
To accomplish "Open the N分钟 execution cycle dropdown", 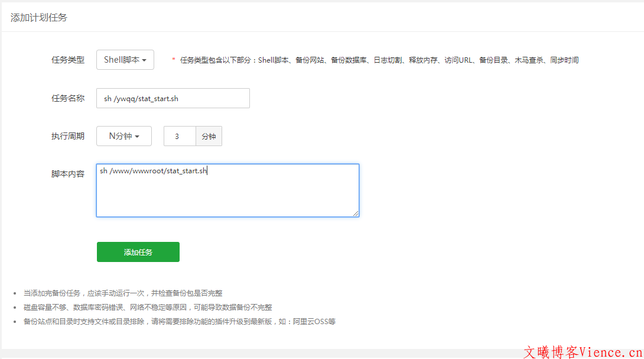I will coord(123,136).
